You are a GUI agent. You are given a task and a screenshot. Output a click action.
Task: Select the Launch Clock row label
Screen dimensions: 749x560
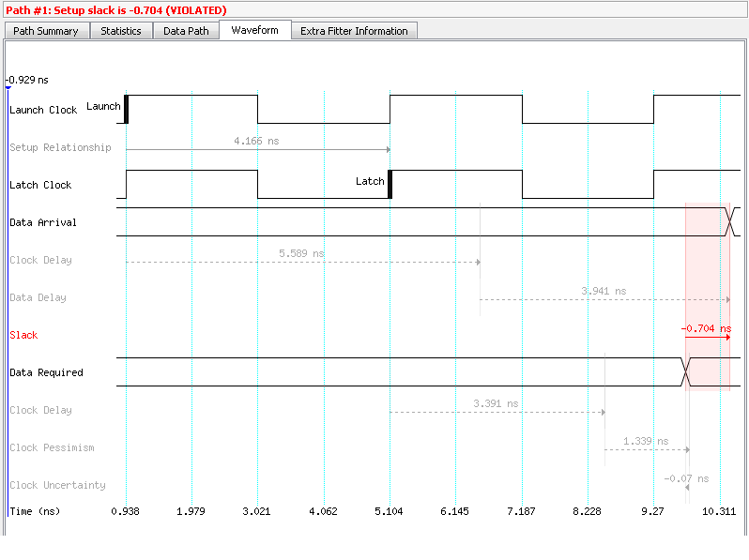pyautogui.click(x=43, y=110)
